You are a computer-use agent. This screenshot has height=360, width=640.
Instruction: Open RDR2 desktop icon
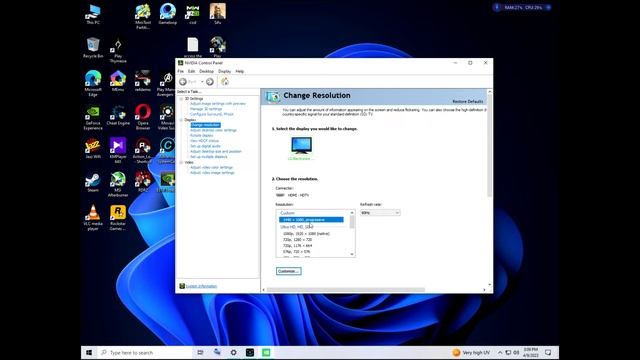143,182
